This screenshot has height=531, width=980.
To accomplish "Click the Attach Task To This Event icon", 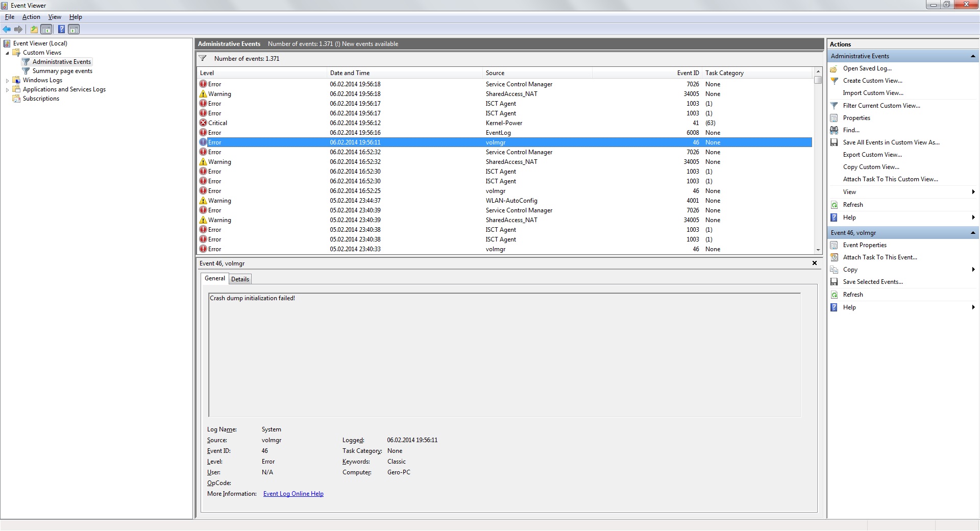I will click(834, 257).
